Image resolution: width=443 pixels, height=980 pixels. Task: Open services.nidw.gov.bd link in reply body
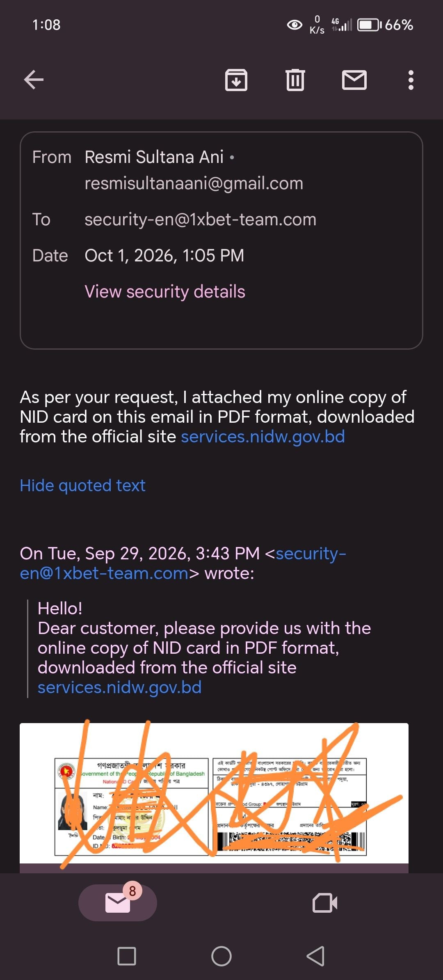coord(263,437)
